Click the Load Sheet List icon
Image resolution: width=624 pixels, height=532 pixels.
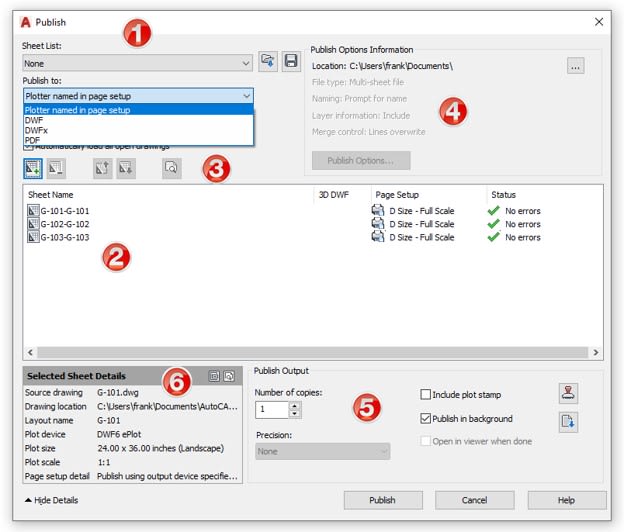tap(268, 61)
